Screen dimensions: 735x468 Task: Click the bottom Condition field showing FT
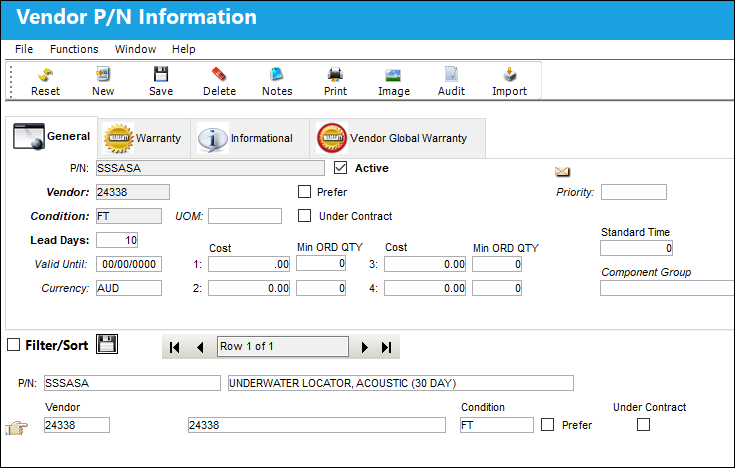(x=497, y=425)
